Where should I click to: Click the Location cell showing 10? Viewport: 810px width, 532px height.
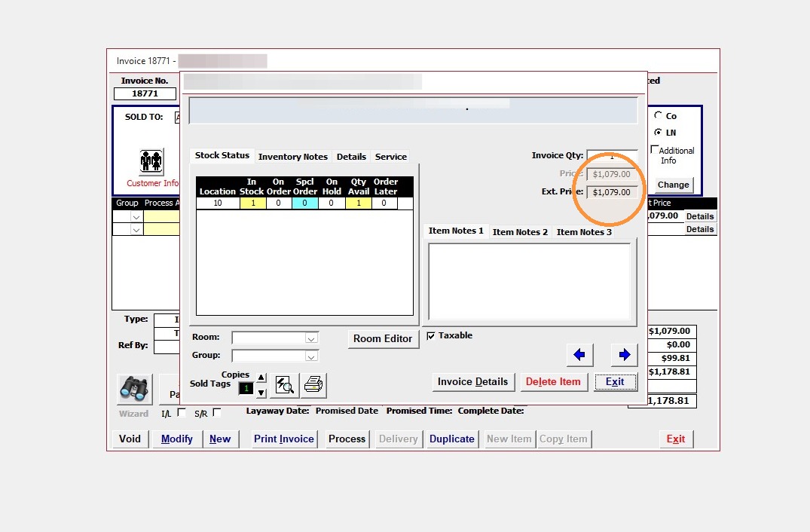click(218, 203)
